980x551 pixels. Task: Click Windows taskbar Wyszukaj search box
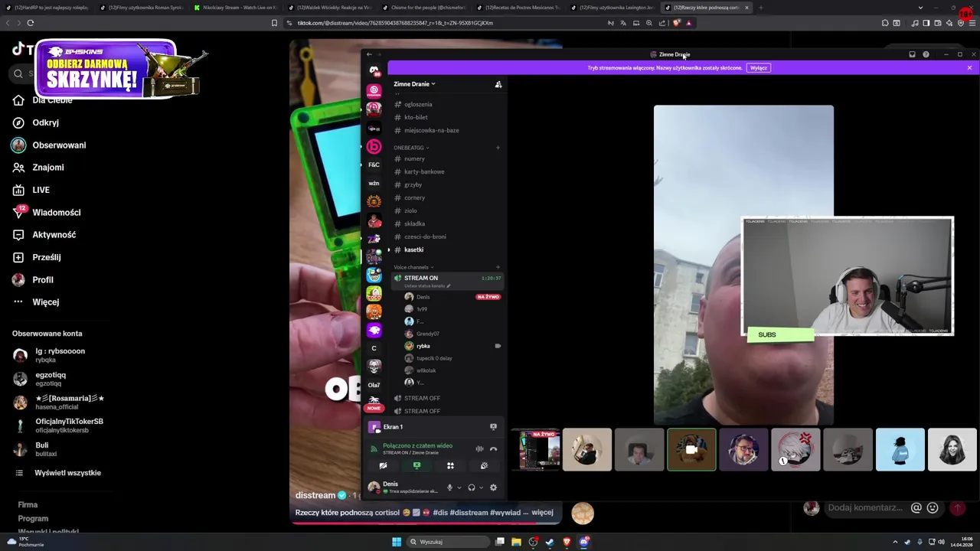[x=448, y=542]
